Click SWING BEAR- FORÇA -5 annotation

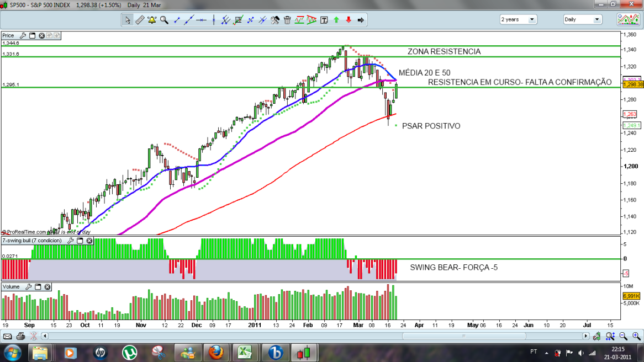[x=454, y=268]
